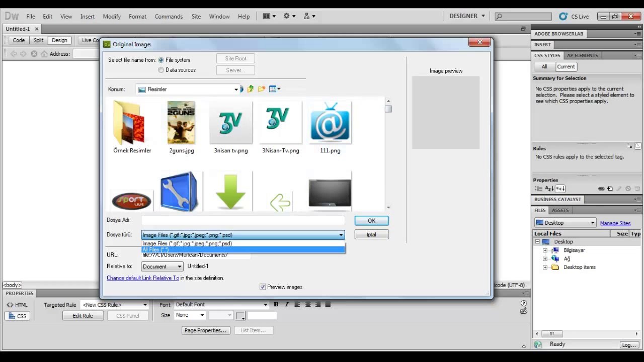Image resolution: width=644 pixels, height=362 pixels.
Task: Switch CSS Styles to Current mode
Action: pyautogui.click(x=566, y=66)
